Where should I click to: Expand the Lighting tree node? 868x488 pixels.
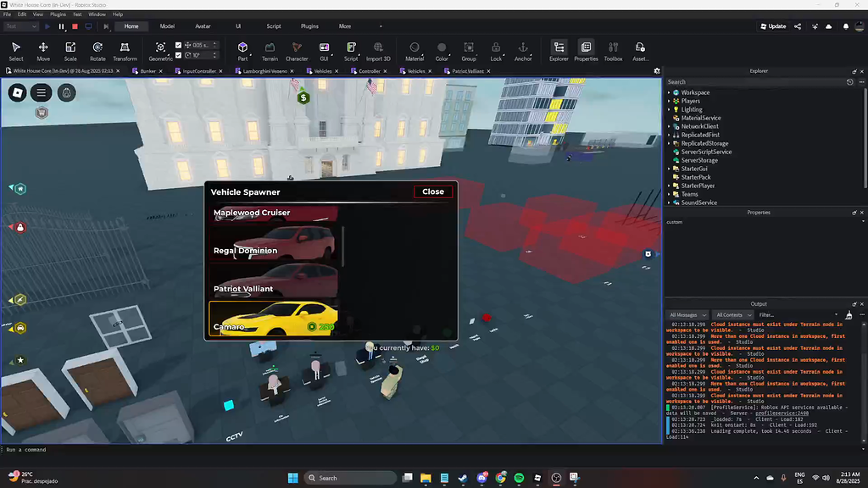coord(669,109)
